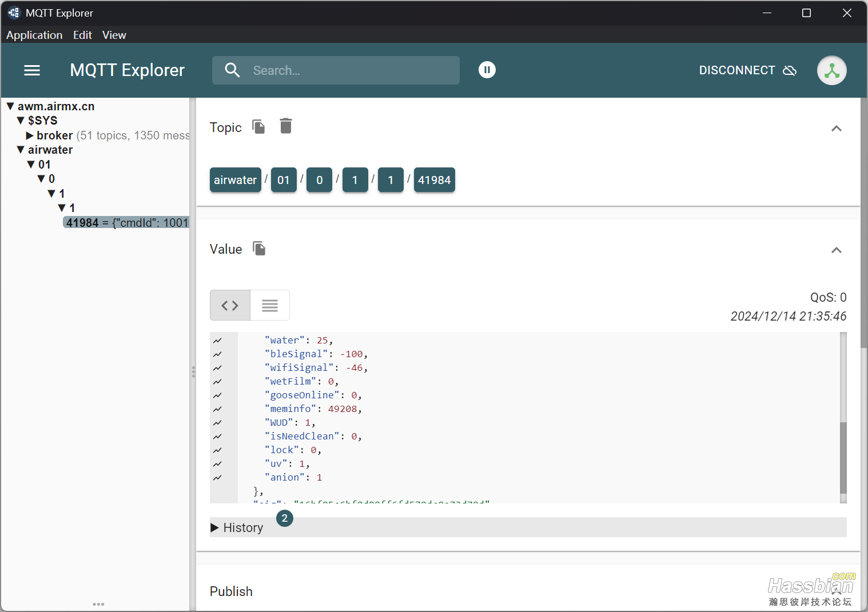The width and height of the screenshot is (868, 612).
Task: Click the DISCONNECT button
Action: tap(747, 70)
